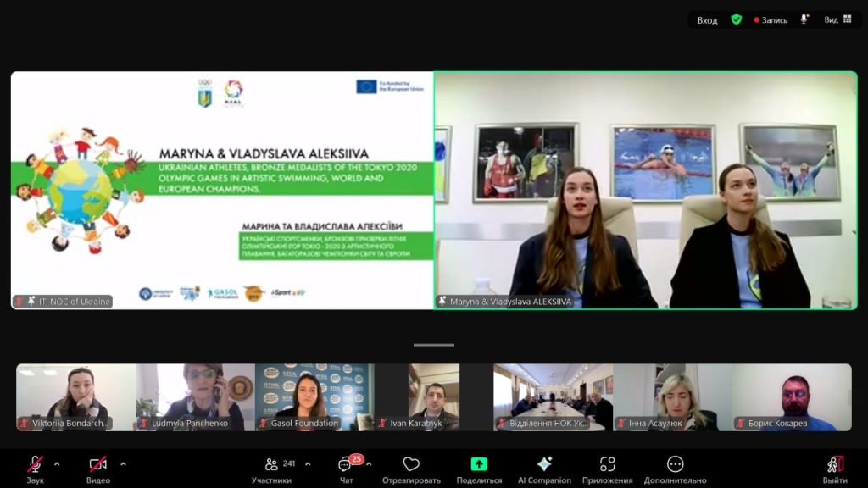Image resolution: width=868 pixels, height=488 pixels.
Task: Click the IT. NOC of Ukraine name label
Action: pyautogui.click(x=75, y=302)
